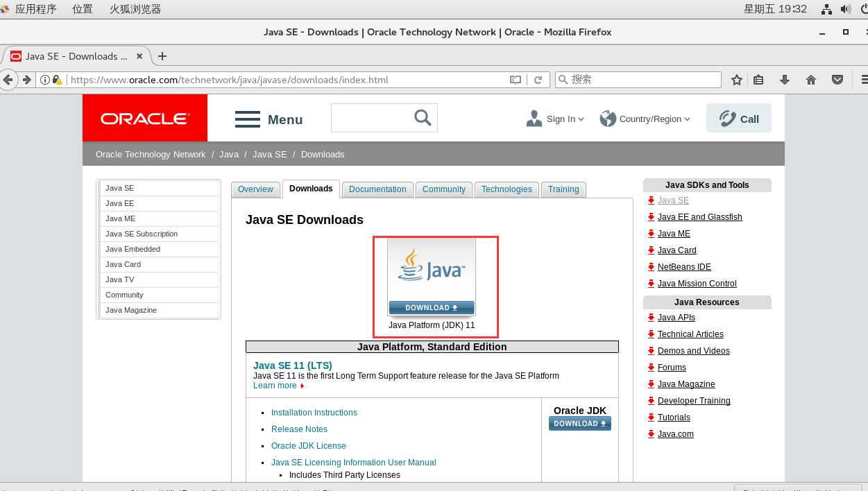Click red arrow icon beside NetBeans IDE
Viewport: 868px width, 491px height.
651,267
